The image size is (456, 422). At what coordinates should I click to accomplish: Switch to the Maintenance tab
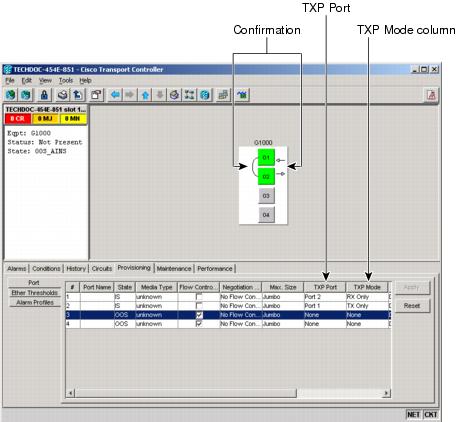(174, 269)
